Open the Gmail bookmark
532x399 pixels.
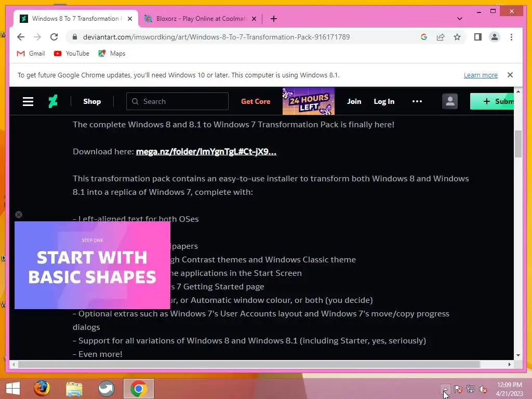[31, 54]
